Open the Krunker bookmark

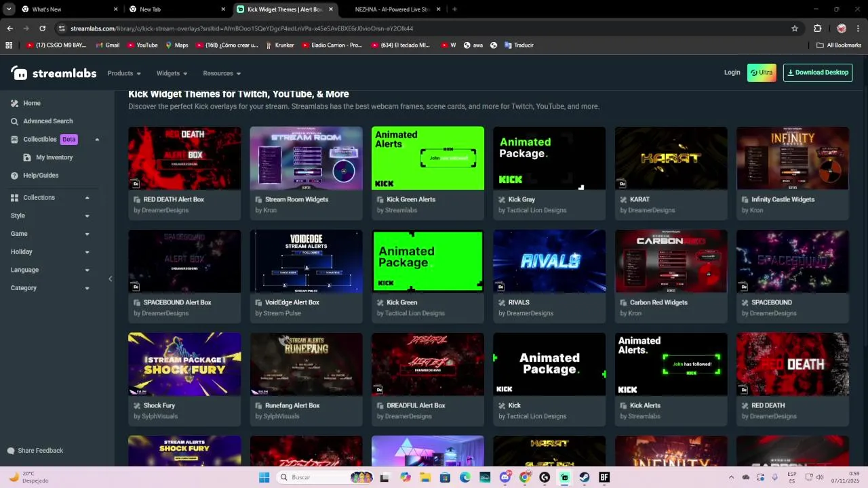pyautogui.click(x=279, y=45)
